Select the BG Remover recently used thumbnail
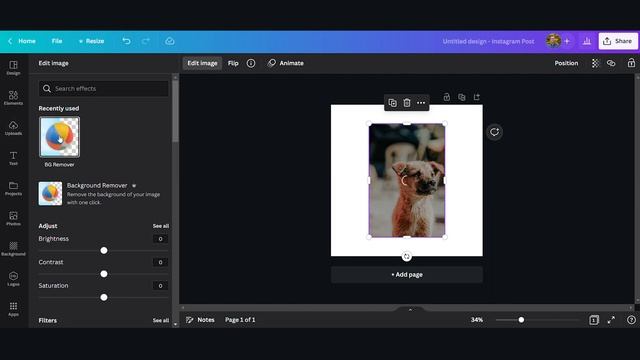 coord(60,137)
